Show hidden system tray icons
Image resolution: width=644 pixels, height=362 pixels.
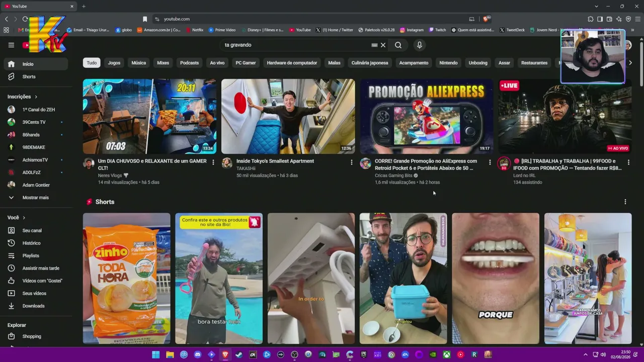[x=585, y=354]
